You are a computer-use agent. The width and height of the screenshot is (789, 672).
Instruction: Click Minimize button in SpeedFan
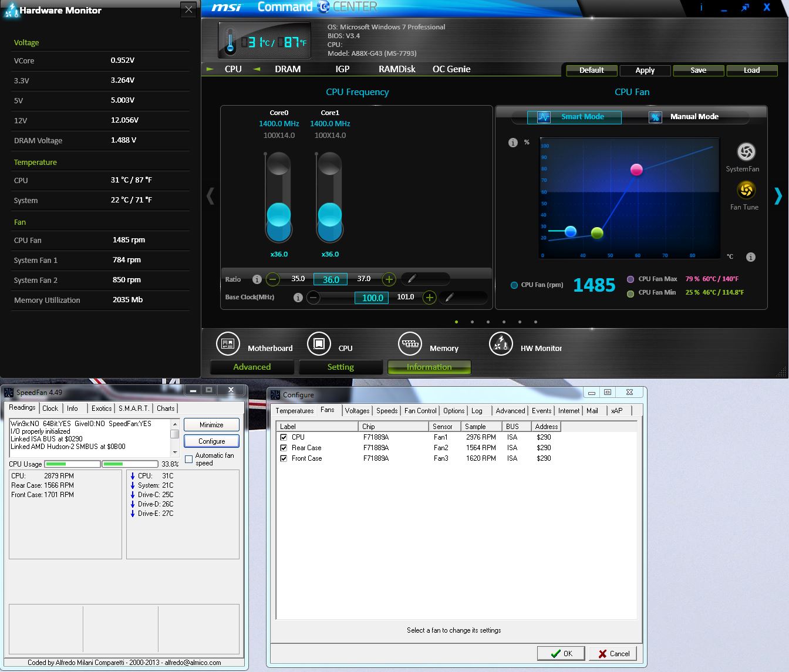point(211,425)
